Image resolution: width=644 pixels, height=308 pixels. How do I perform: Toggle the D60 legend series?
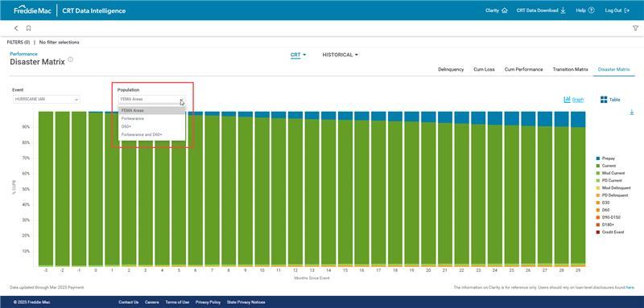click(x=603, y=210)
